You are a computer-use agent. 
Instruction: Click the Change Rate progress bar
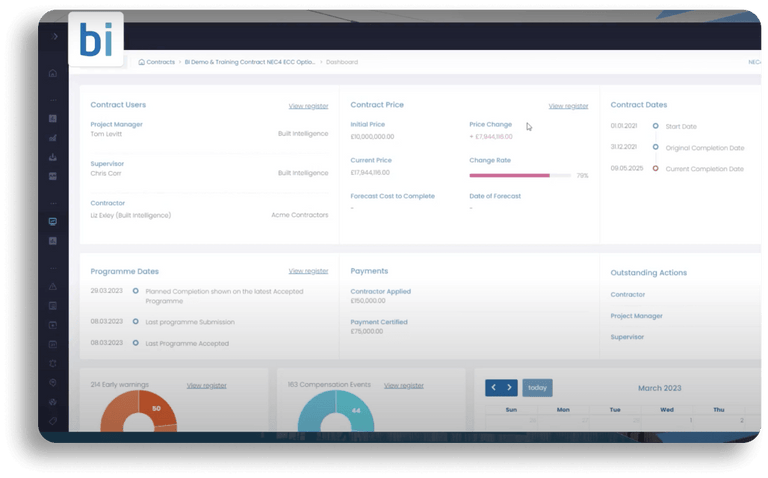point(520,175)
